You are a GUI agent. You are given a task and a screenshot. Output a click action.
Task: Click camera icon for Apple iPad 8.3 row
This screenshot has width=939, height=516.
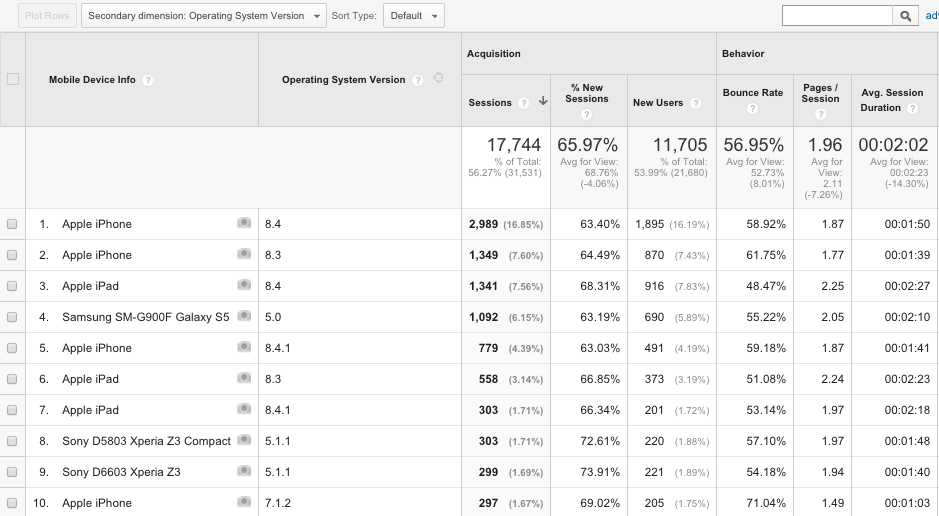244,378
